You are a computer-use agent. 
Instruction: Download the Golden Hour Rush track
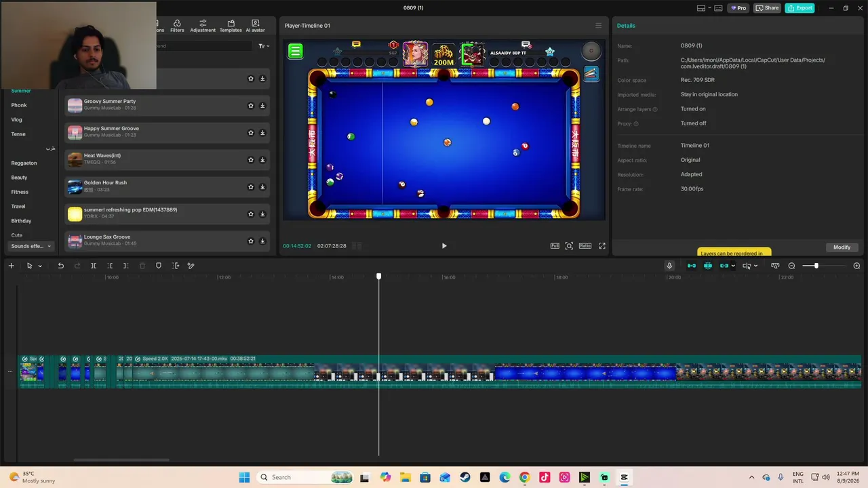(262, 187)
